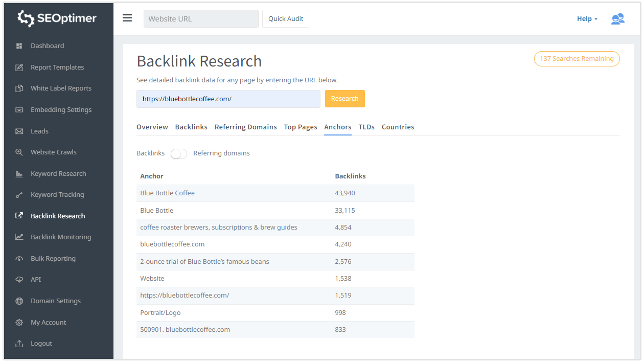Switch to the TLDs tab
Viewport: 644px width, 363px height.
[x=366, y=127]
